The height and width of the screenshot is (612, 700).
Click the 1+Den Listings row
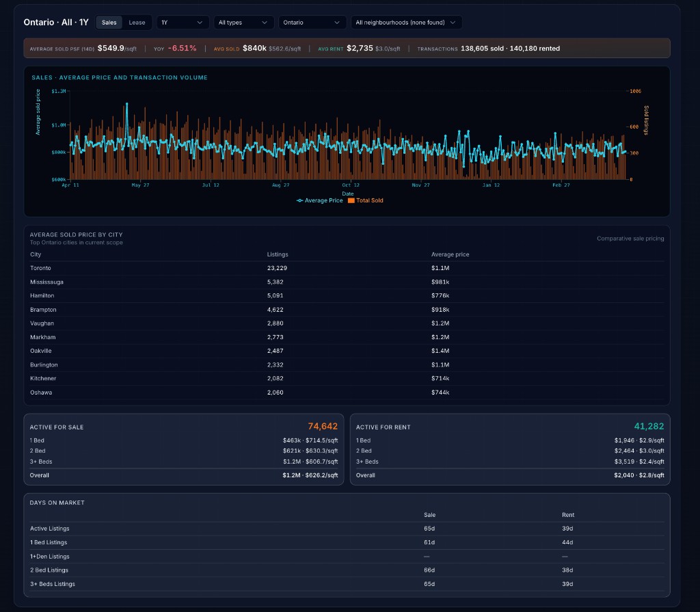point(347,557)
